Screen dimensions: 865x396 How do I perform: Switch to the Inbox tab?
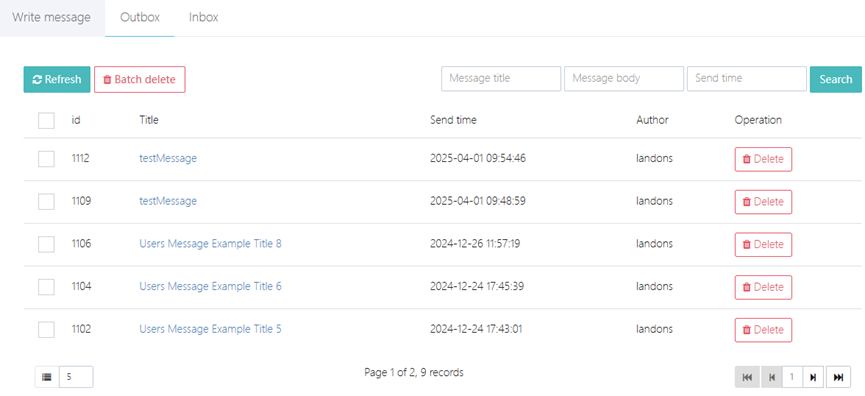point(204,17)
